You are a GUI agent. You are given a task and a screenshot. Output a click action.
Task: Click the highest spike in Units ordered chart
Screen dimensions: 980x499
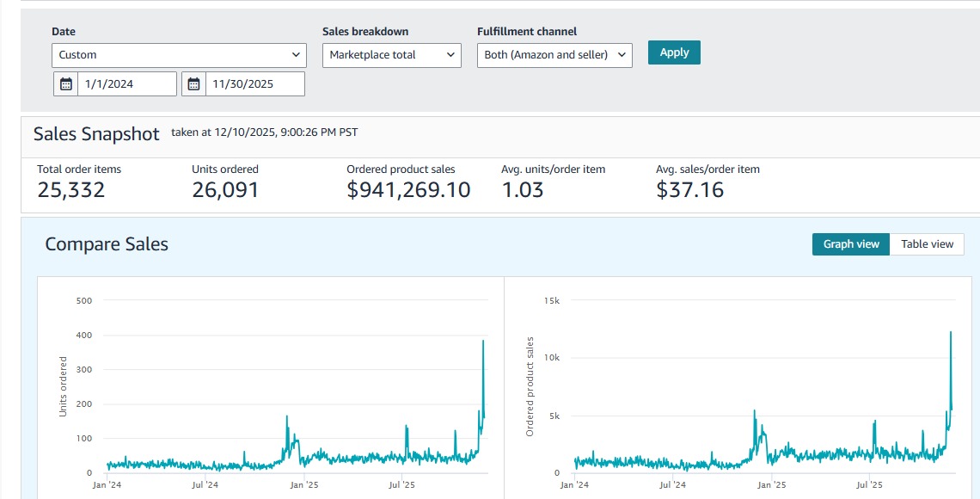(x=483, y=342)
